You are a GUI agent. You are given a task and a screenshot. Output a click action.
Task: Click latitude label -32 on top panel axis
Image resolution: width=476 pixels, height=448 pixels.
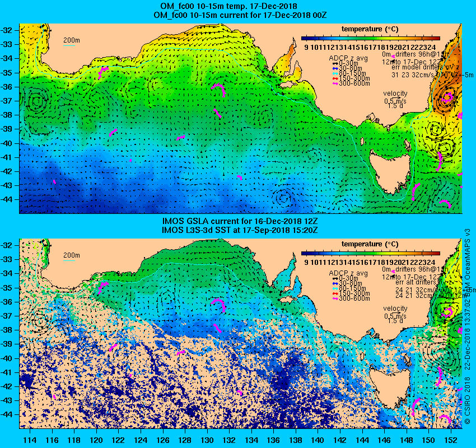[7, 30]
